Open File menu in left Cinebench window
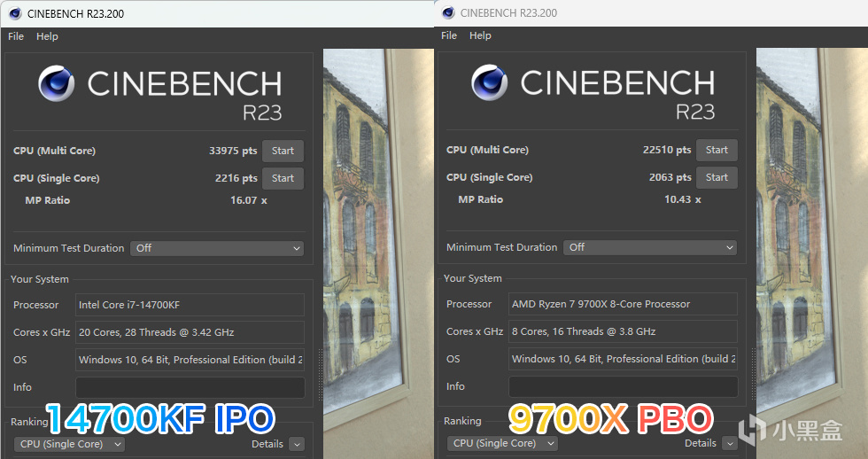This screenshot has height=459, width=868. click(x=16, y=36)
